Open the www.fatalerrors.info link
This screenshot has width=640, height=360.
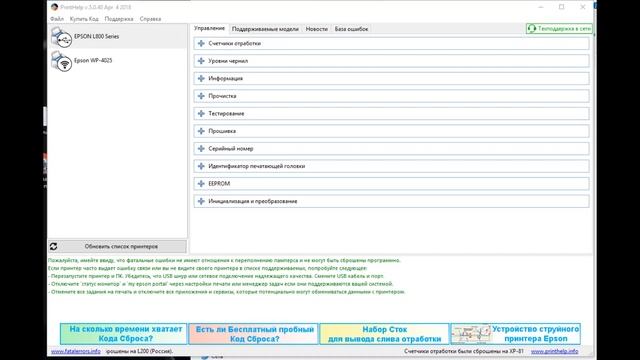pos(76,351)
